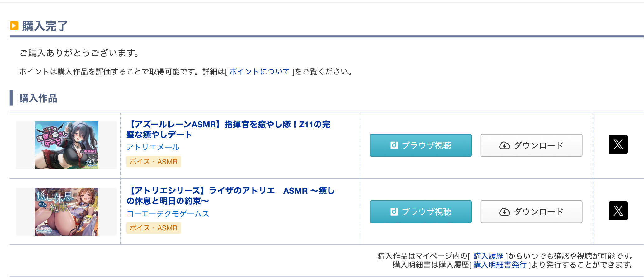This screenshot has height=280, width=644.
Task: Open the Atelier Ryza cover thumbnail
Action: click(x=66, y=211)
